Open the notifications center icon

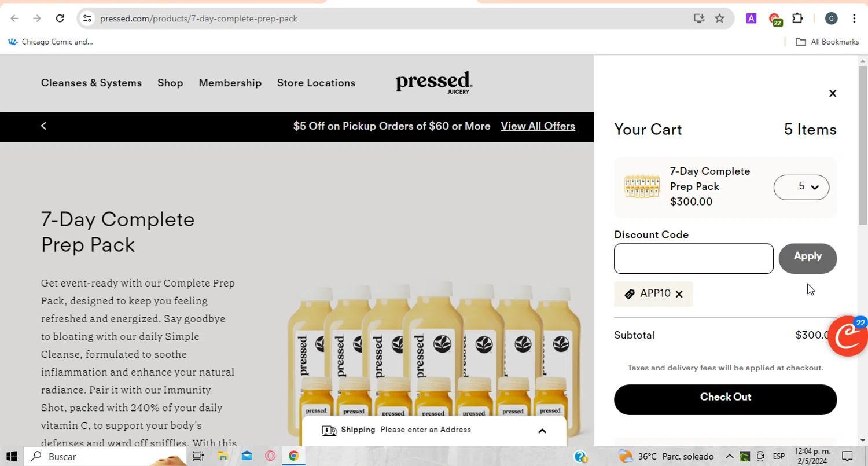[x=847, y=456]
